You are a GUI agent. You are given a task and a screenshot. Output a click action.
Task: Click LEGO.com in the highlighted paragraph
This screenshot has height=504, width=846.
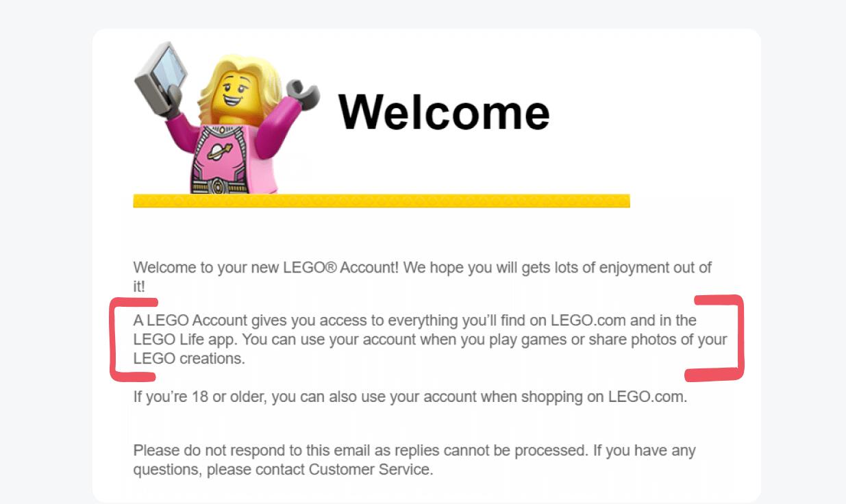[x=588, y=320]
